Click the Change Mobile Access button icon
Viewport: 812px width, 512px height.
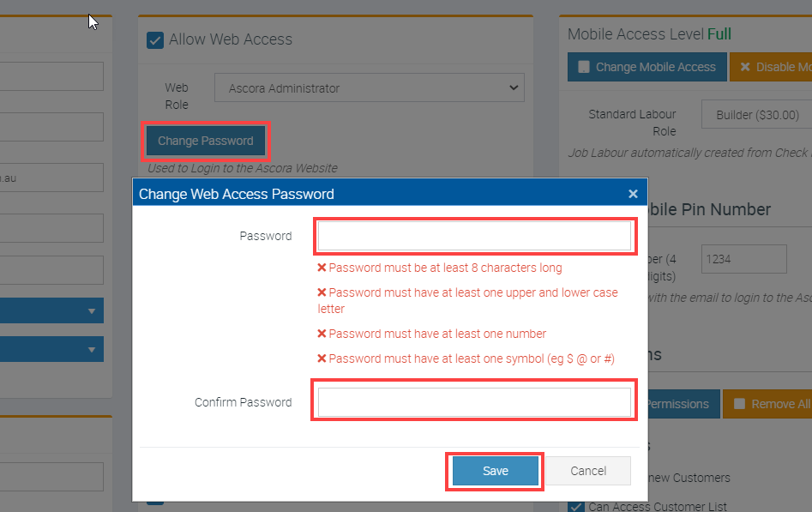584,67
